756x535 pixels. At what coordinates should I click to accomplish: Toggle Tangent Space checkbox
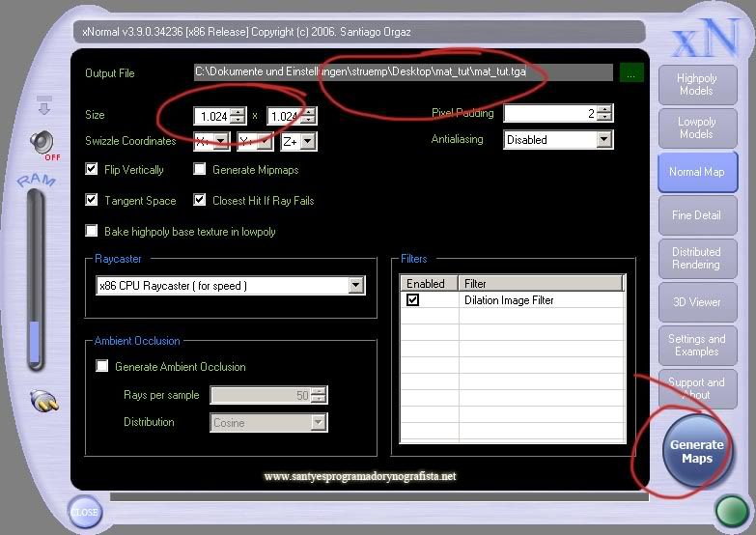click(91, 200)
